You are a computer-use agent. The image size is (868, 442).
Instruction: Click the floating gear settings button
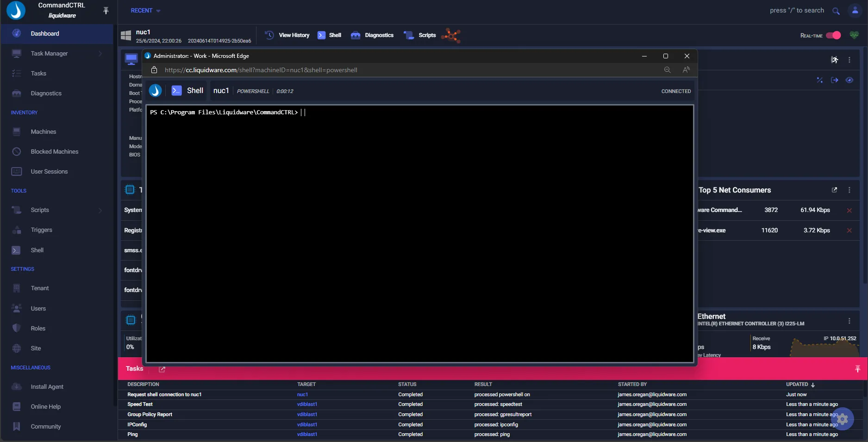coord(843,419)
